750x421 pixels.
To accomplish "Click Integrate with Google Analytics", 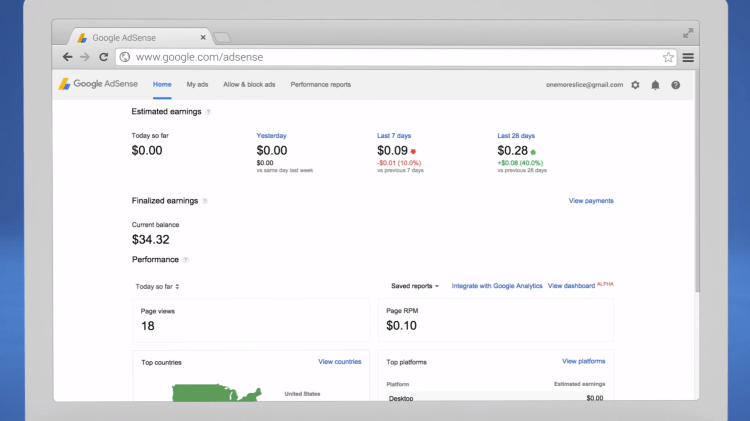I will (497, 286).
